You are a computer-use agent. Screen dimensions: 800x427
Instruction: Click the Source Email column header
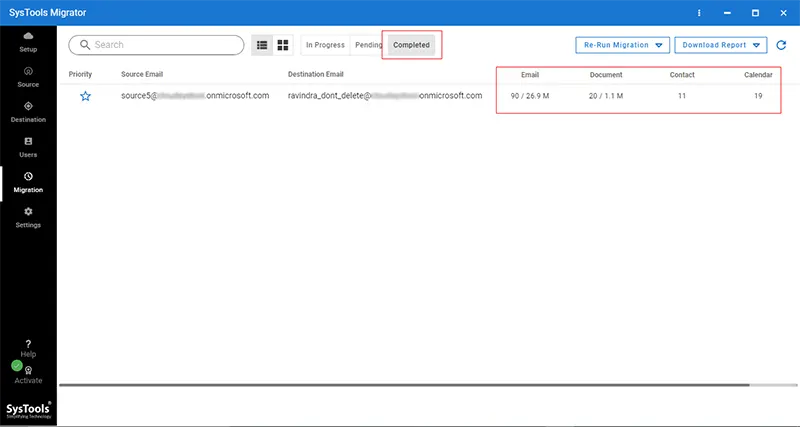pyautogui.click(x=142, y=74)
